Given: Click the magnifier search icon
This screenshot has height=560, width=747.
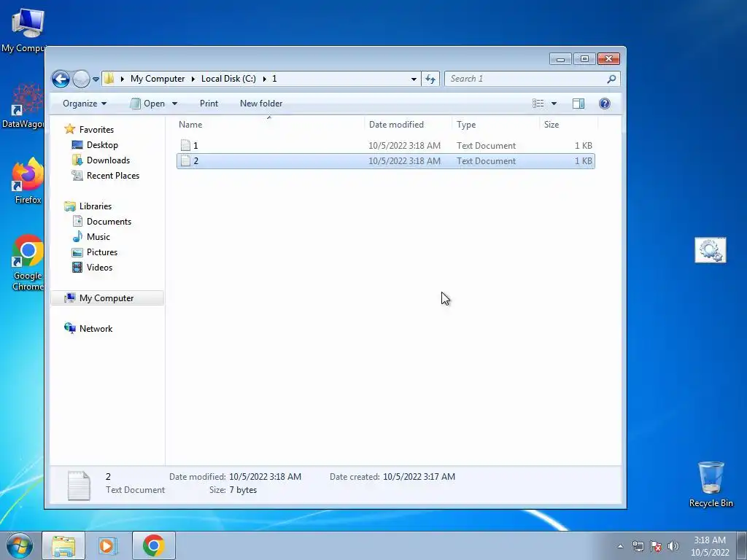Looking at the screenshot, I should tap(612, 79).
